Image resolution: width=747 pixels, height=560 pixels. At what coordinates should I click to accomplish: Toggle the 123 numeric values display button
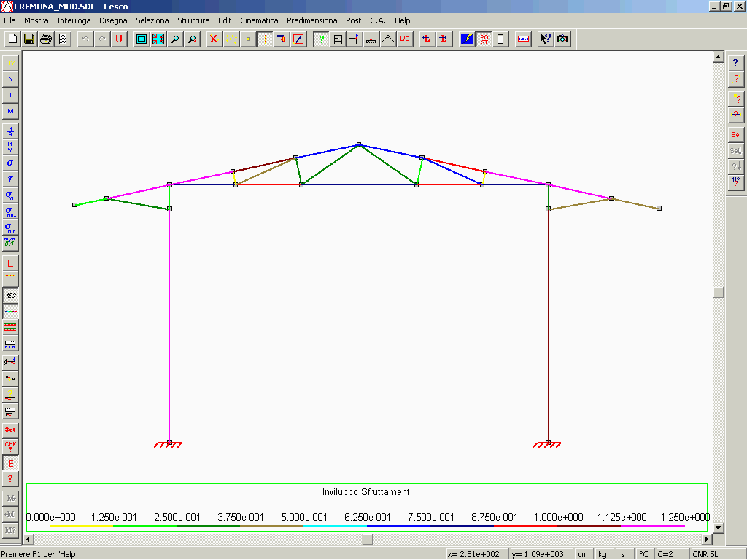click(10, 295)
